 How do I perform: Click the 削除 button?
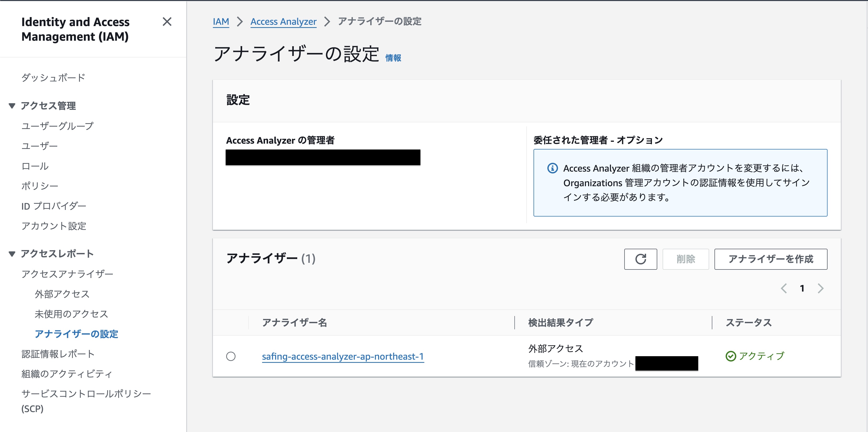tap(685, 259)
